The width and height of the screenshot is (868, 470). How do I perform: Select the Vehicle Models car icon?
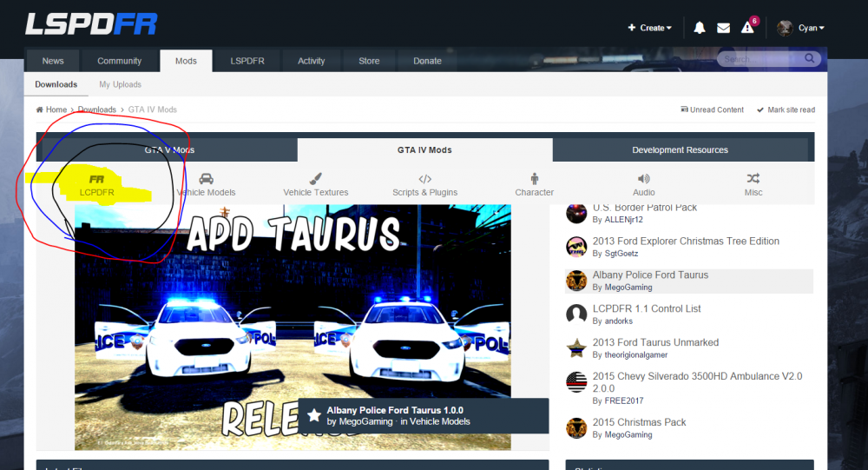tap(206, 178)
